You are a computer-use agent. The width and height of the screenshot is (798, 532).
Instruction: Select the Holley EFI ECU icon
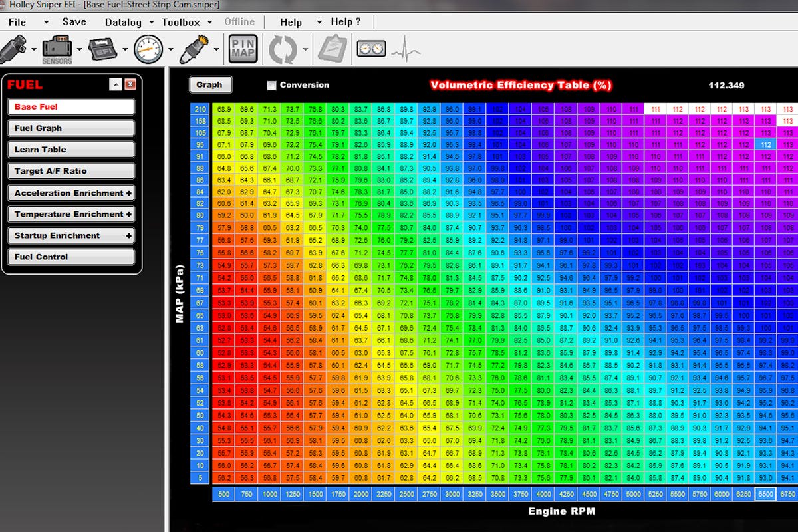coord(102,49)
